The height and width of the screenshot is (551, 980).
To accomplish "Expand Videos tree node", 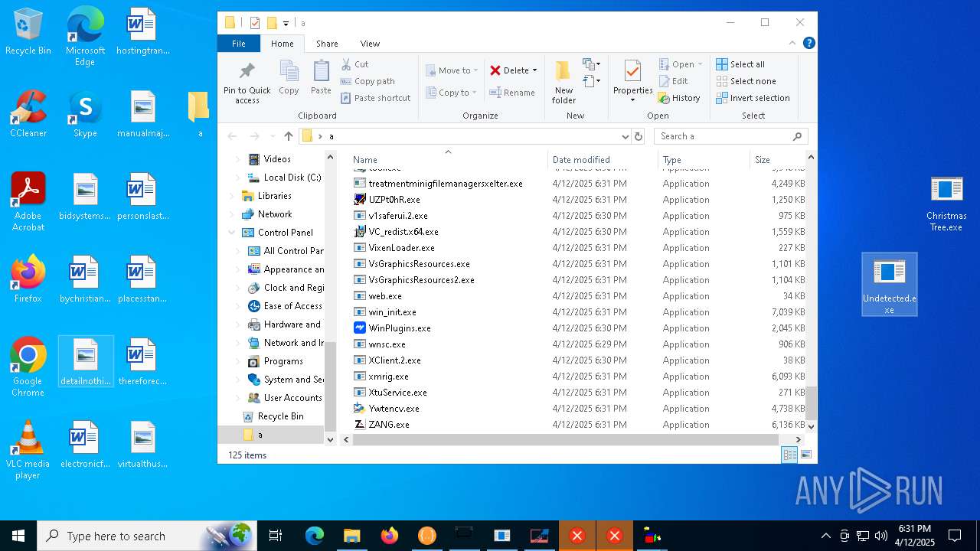I will tap(237, 159).
